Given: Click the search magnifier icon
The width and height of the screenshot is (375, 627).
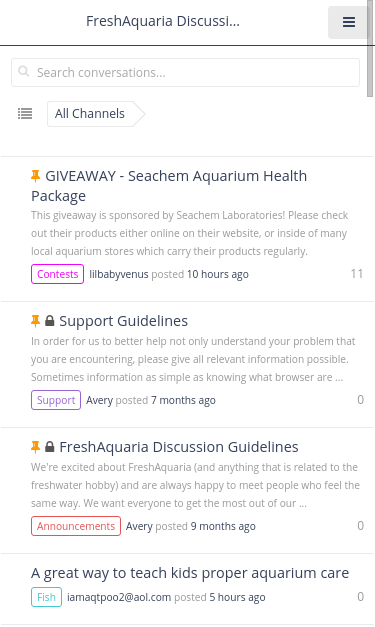Looking at the screenshot, I should [24, 72].
